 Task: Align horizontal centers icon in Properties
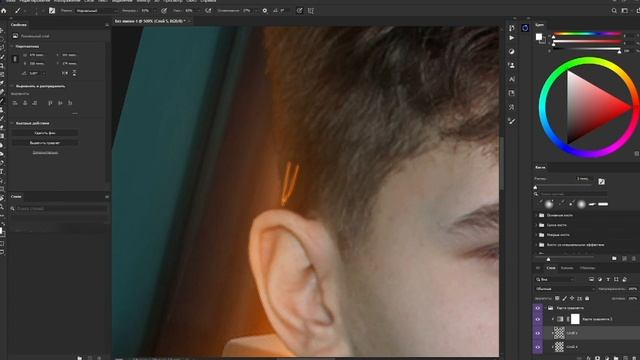pyautogui.click(x=25, y=103)
